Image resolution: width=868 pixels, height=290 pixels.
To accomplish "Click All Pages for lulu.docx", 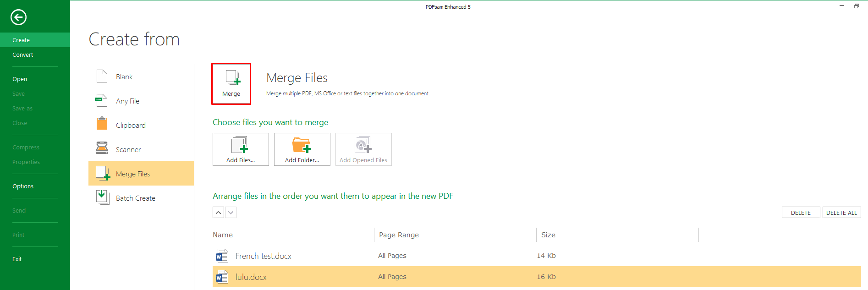I will click(x=392, y=277).
